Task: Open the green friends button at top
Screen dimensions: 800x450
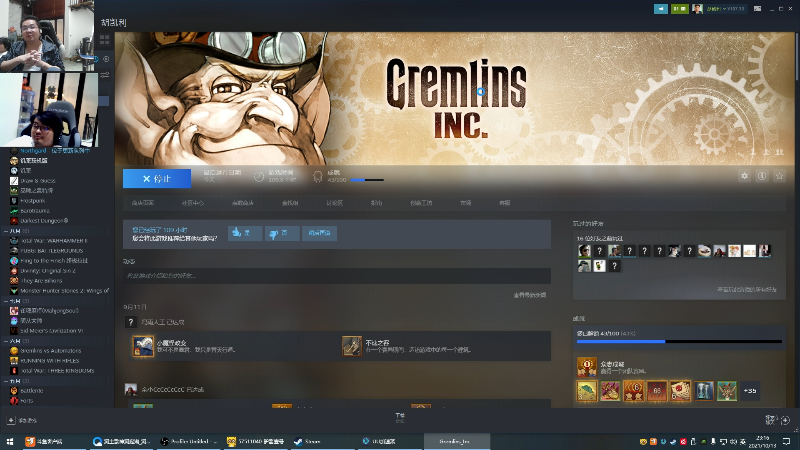Action: [680, 9]
